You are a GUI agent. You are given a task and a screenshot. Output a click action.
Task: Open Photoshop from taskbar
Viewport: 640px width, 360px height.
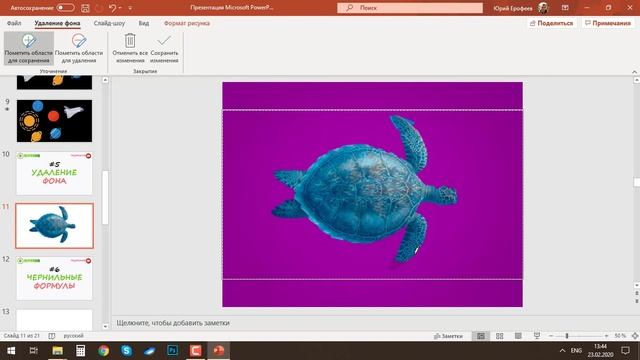click(x=173, y=351)
